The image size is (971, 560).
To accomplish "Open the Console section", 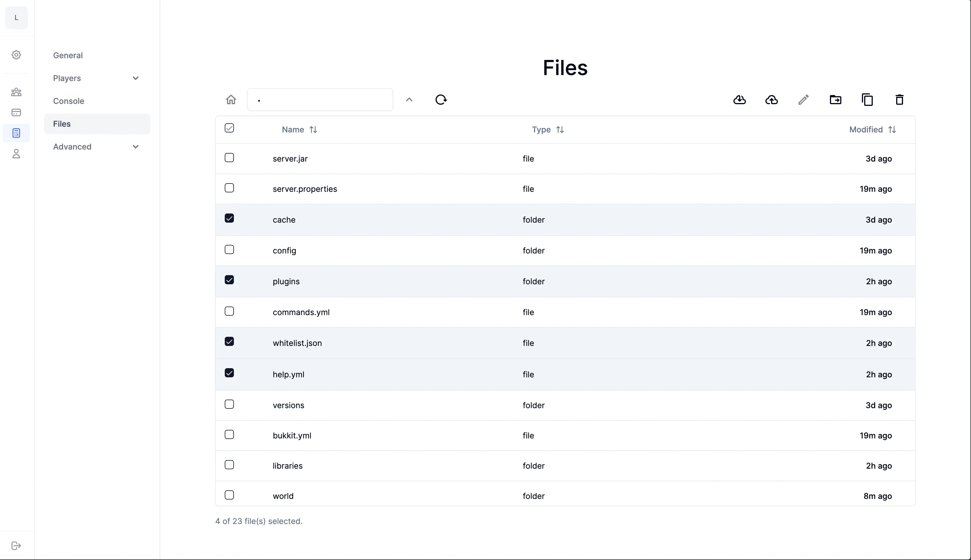I will pos(69,101).
